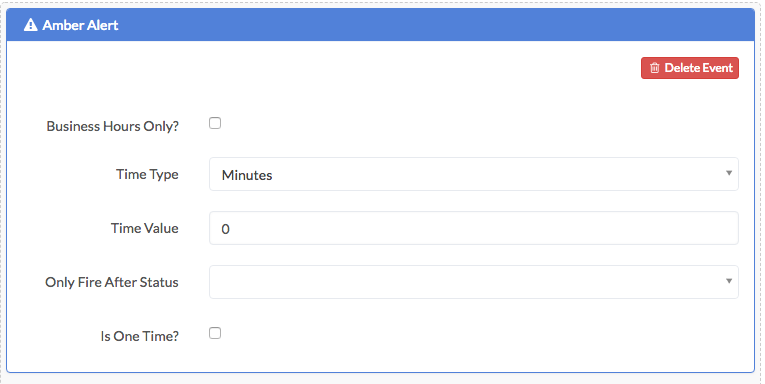Click the "Only Fire After Status" label
The width and height of the screenshot is (765, 384).
pos(112,283)
